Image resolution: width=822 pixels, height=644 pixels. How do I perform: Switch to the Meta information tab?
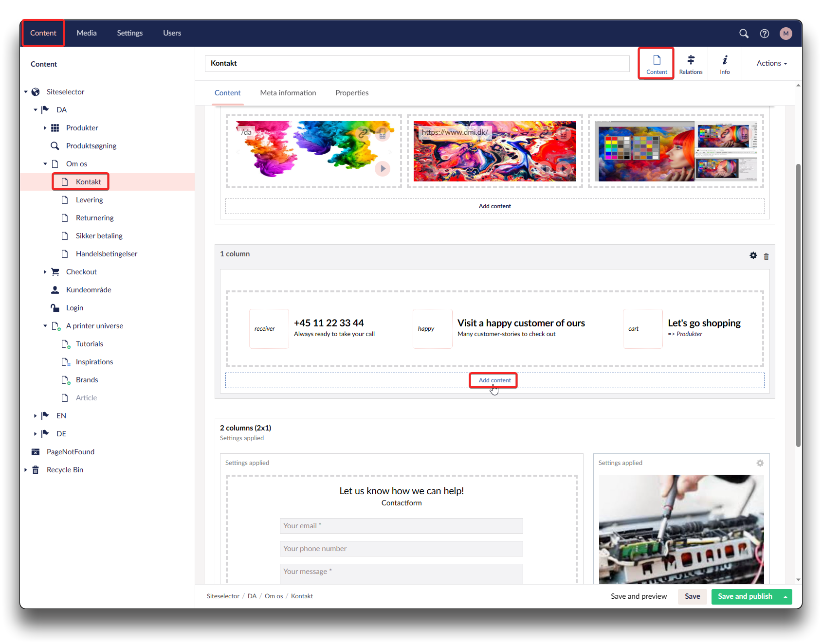point(288,93)
